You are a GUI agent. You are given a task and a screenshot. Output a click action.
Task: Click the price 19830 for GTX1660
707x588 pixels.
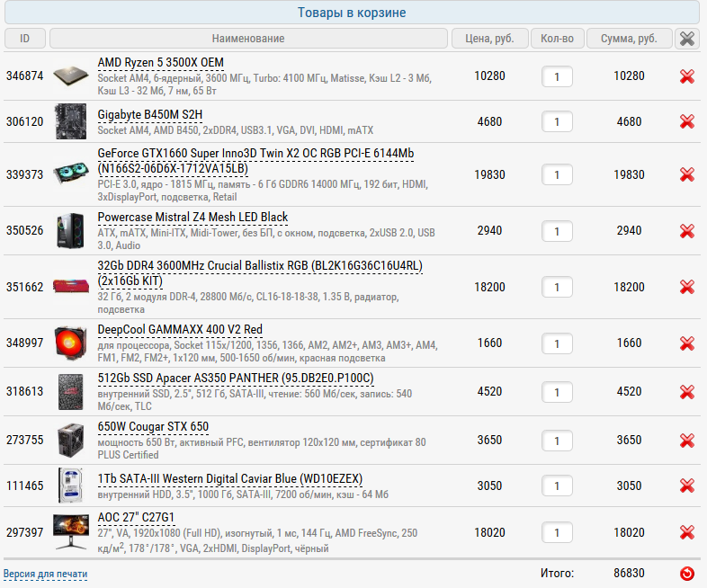(x=489, y=174)
